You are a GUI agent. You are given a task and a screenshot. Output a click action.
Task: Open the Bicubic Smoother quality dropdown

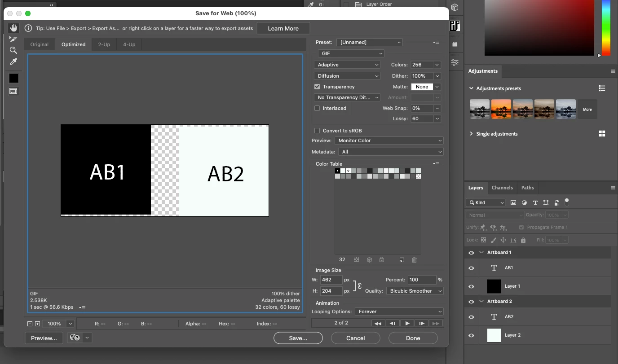415,291
